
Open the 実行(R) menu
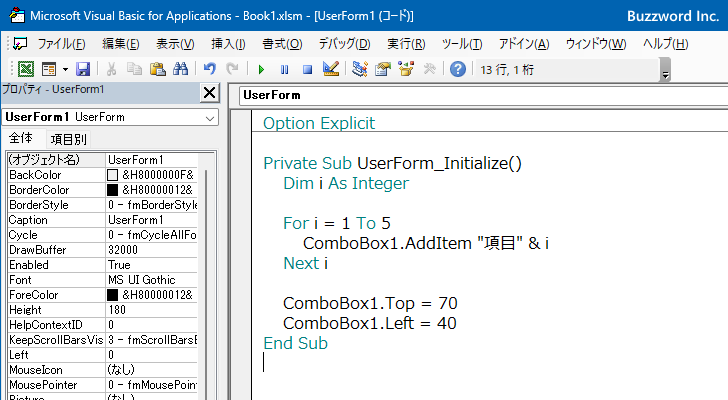(406, 44)
